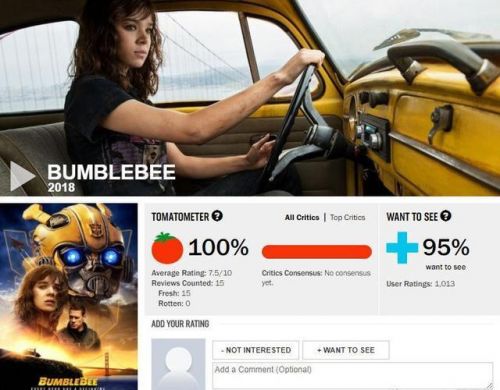Click the User Ratings: 1,013 text
The image size is (500, 390).
pyautogui.click(x=421, y=284)
